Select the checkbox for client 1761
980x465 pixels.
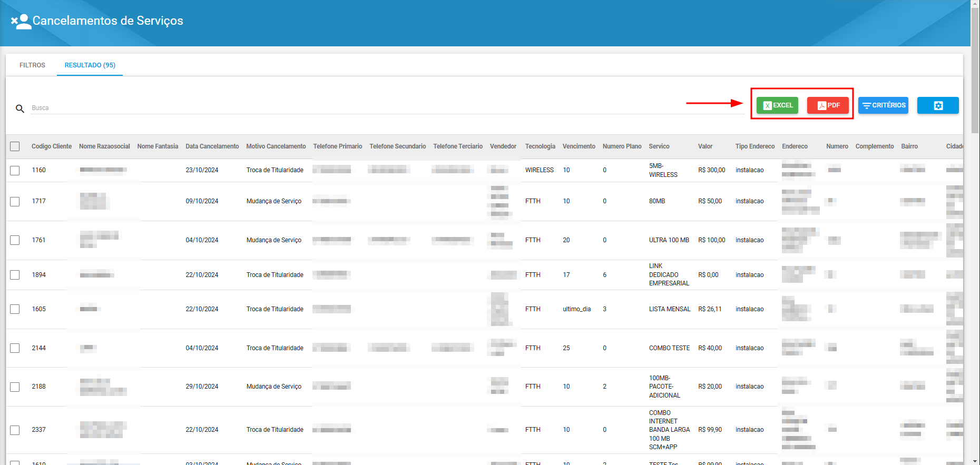click(15, 240)
